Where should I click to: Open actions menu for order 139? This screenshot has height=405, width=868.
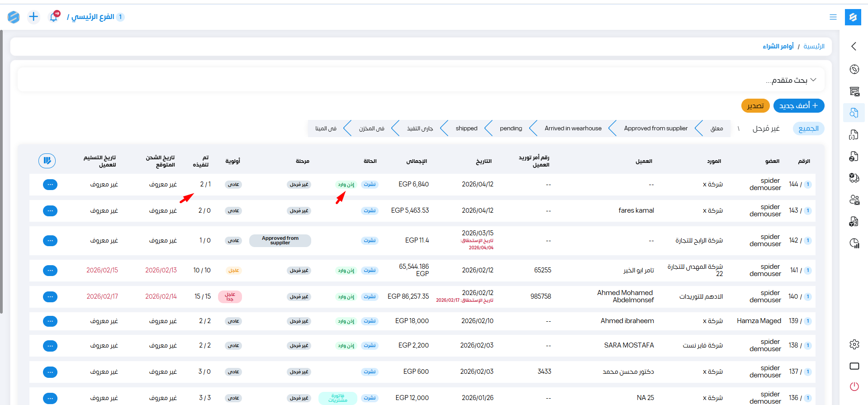pyautogui.click(x=50, y=321)
